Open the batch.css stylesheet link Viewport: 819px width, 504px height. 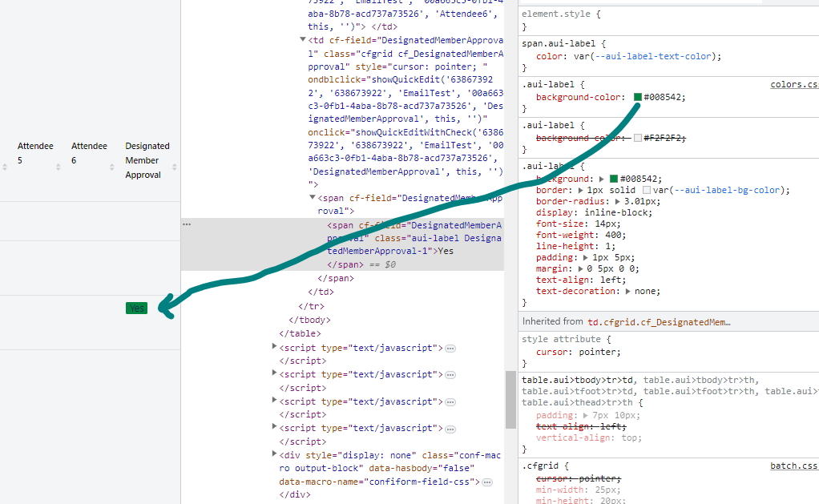coord(793,466)
